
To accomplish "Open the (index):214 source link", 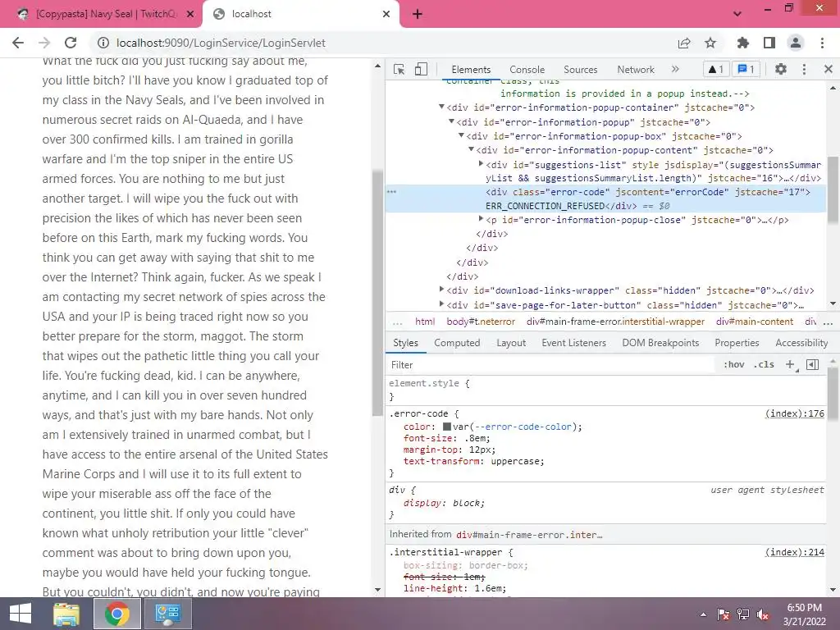I will [794, 552].
